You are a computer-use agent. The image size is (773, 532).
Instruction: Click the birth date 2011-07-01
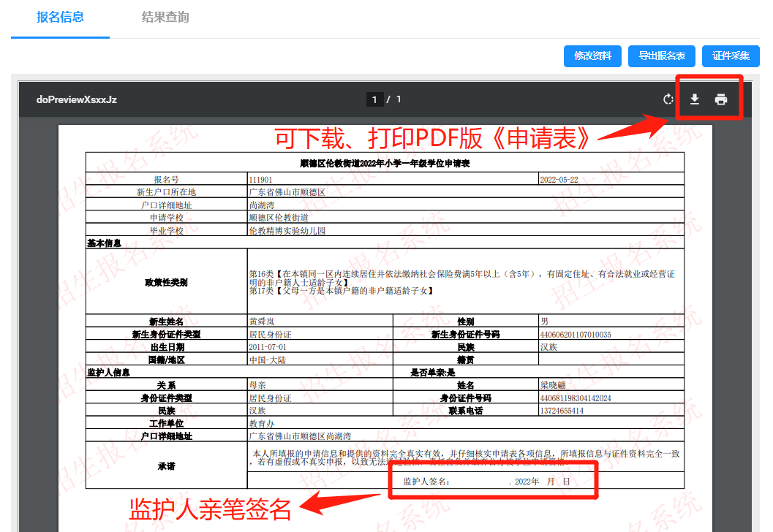pyautogui.click(x=269, y=347)
